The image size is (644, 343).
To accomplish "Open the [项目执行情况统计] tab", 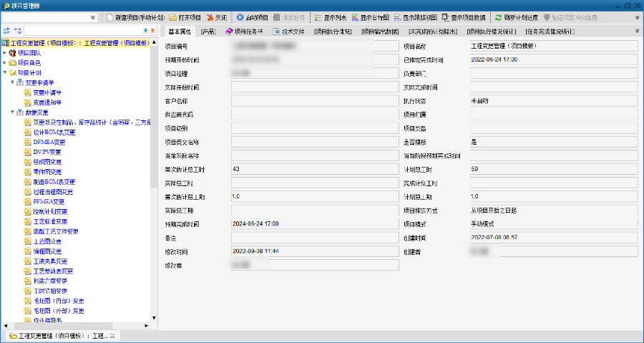I will [x=492, y=32].
